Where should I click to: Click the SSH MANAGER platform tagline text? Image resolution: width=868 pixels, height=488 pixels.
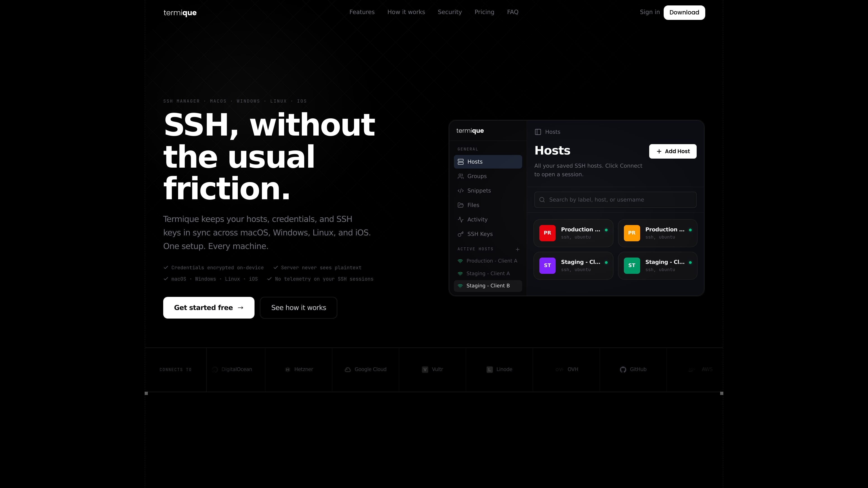(x=235, y=101)
